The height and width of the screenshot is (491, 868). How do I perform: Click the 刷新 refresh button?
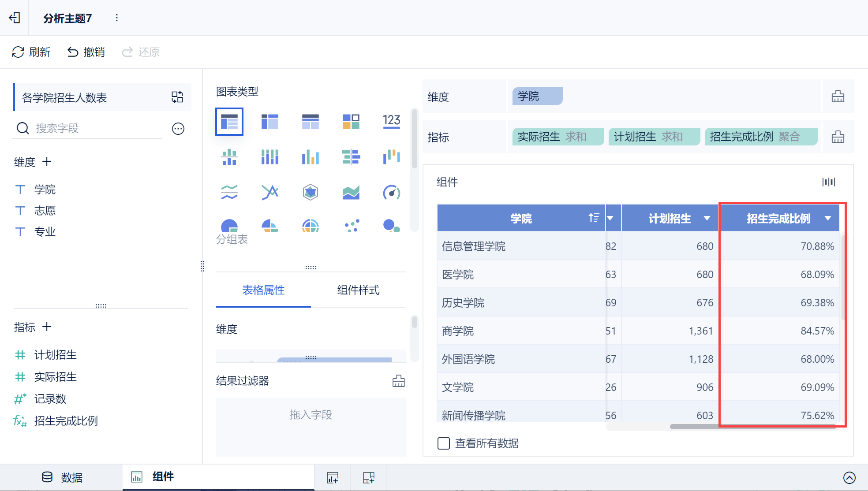coord(31,52)
